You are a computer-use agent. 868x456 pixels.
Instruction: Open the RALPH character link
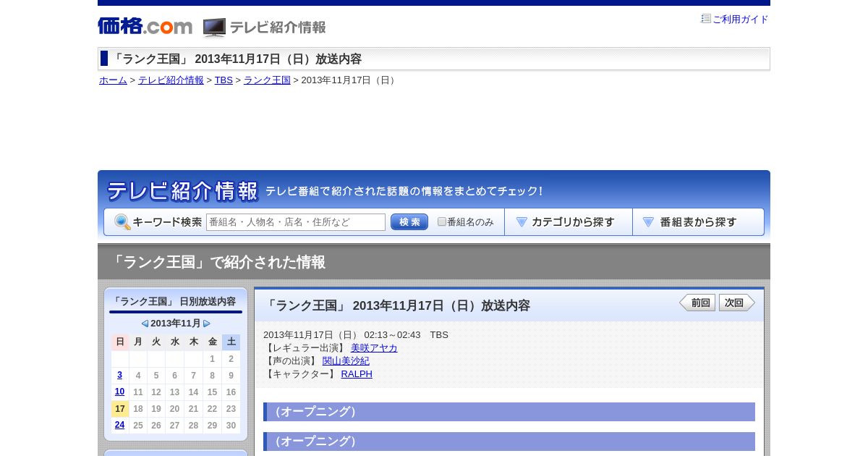(x=357, y=374)
